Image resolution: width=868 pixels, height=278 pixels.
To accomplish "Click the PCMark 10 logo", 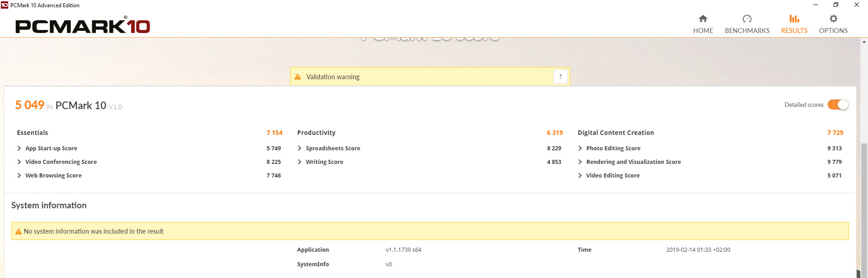I will pos(83,26).
